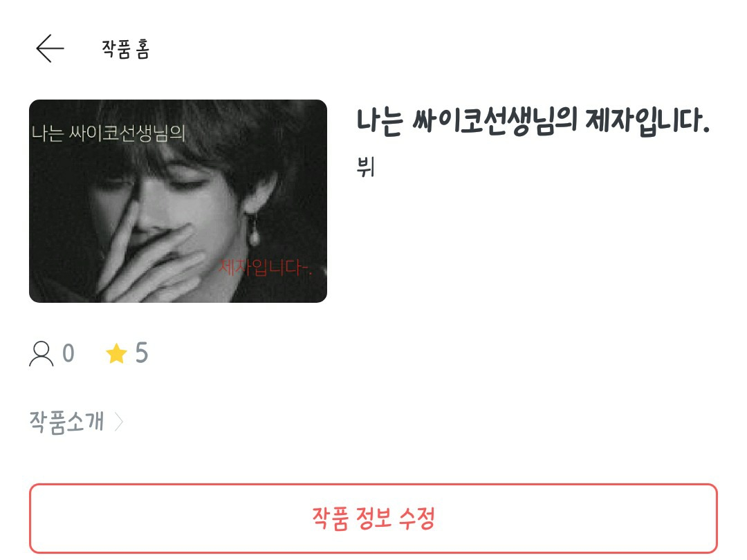Click the subscriber count 0
This screenshot has height=560, width=747.
tap(68, 353)
